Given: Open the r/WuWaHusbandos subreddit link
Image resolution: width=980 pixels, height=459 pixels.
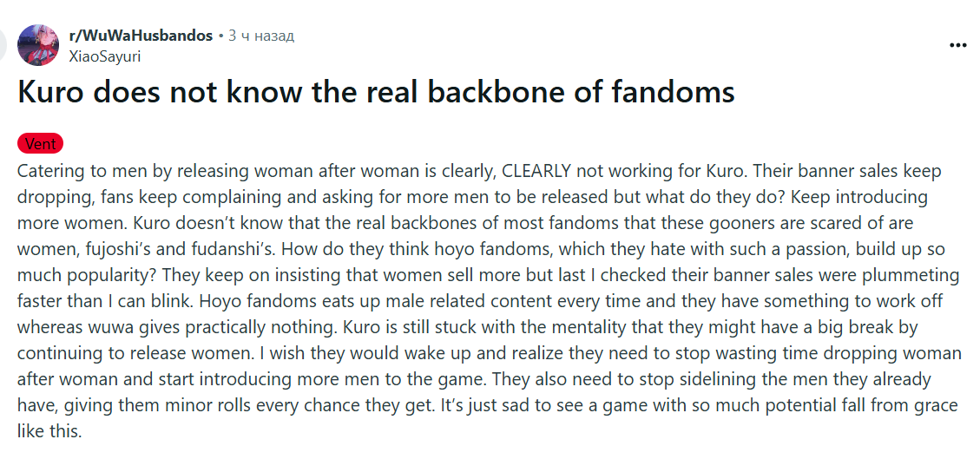Looking at the screenshot, I should (x=141, y=36).
